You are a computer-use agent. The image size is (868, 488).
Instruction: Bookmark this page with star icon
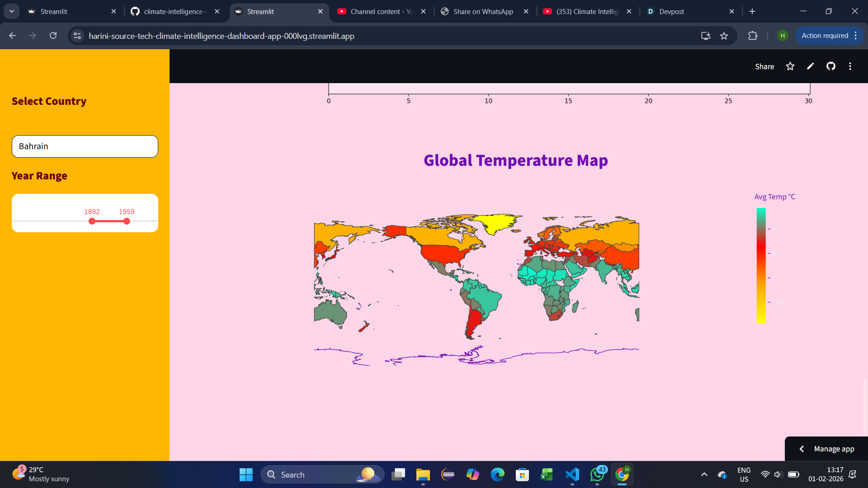[x=724, y=36]
